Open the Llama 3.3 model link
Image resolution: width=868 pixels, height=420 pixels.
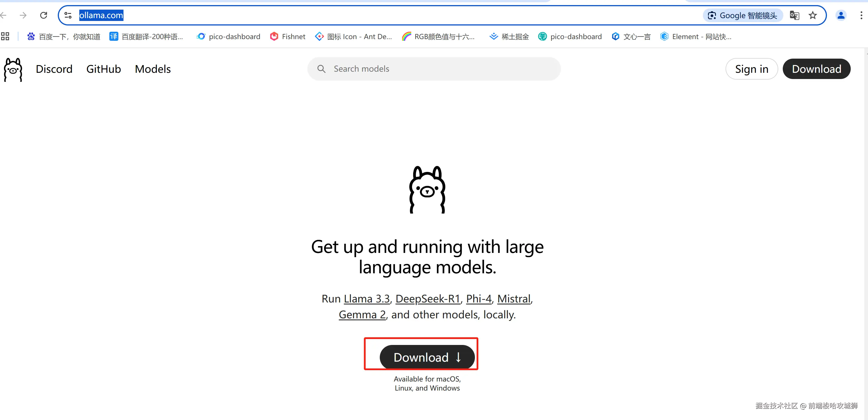pos(367,299)
